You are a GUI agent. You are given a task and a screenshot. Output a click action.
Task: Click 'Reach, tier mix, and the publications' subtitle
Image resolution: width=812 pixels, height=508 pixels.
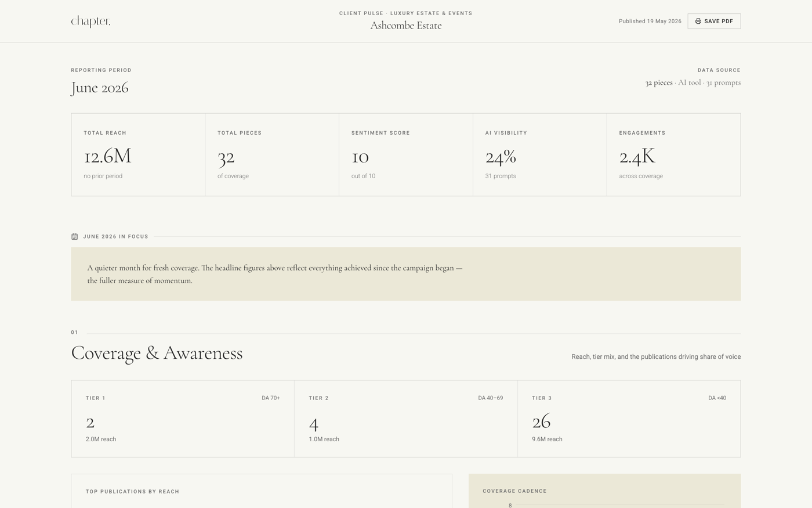[656, 357]
